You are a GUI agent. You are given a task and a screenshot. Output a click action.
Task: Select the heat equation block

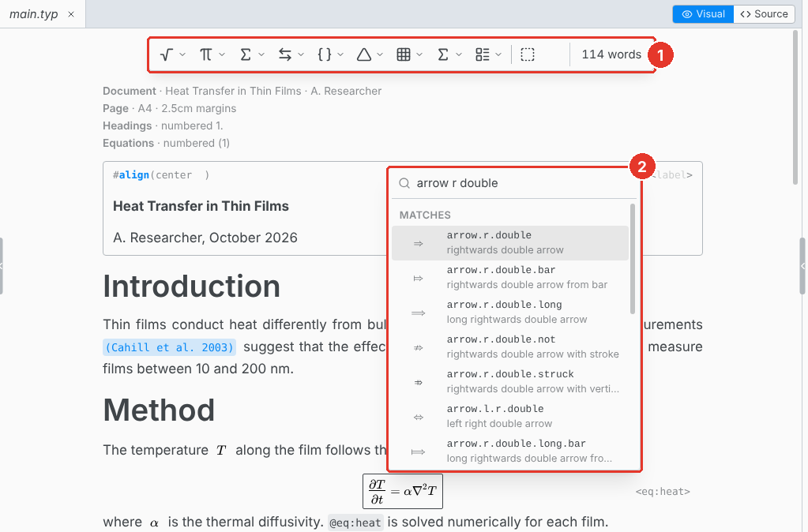click(403, 491)
